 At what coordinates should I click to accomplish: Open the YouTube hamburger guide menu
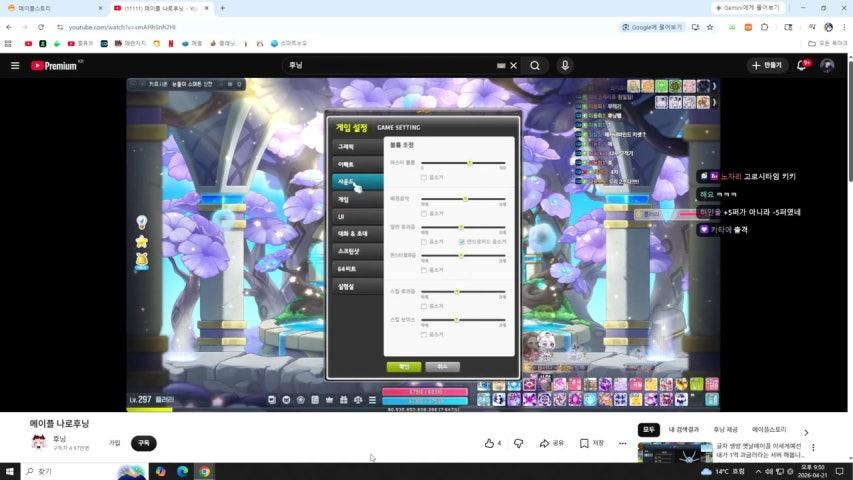(15, 65)
